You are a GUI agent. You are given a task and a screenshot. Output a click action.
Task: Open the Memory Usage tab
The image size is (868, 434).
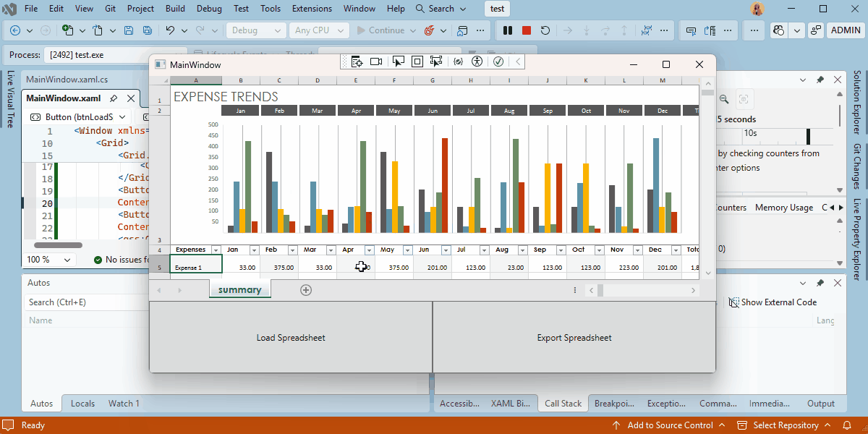click(x=784, y=208)
